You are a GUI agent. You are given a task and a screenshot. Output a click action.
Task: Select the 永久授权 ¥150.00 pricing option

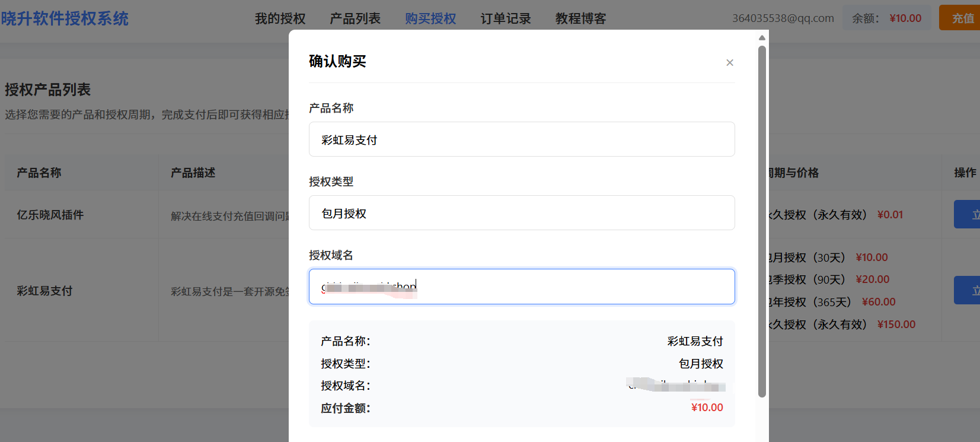pyautogui.click(x=842, y=325)
